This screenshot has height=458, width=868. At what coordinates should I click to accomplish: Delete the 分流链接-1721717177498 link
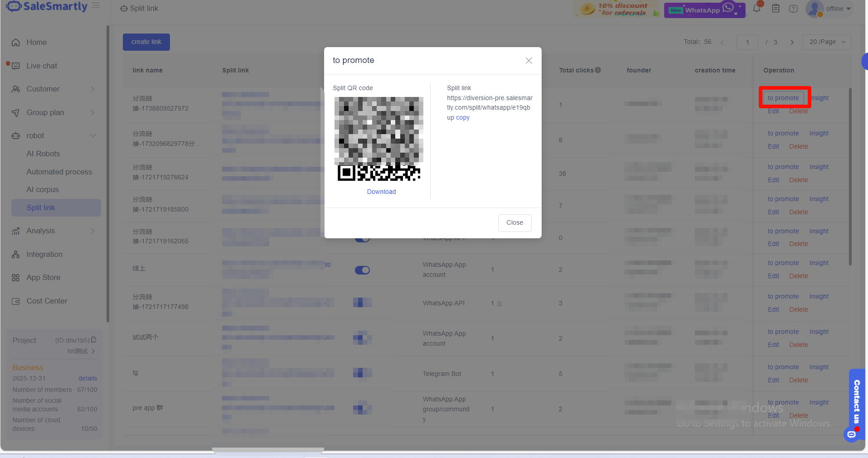799,309
